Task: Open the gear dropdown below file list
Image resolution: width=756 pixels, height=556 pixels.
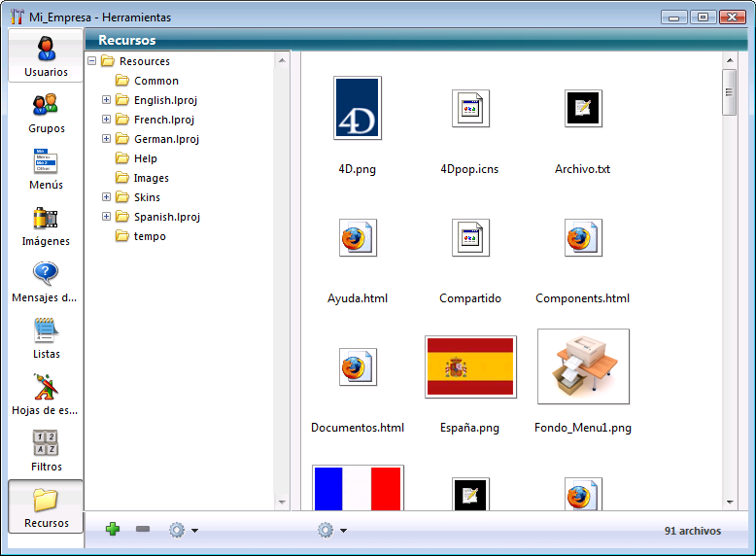Action: (x=330, y=530)
